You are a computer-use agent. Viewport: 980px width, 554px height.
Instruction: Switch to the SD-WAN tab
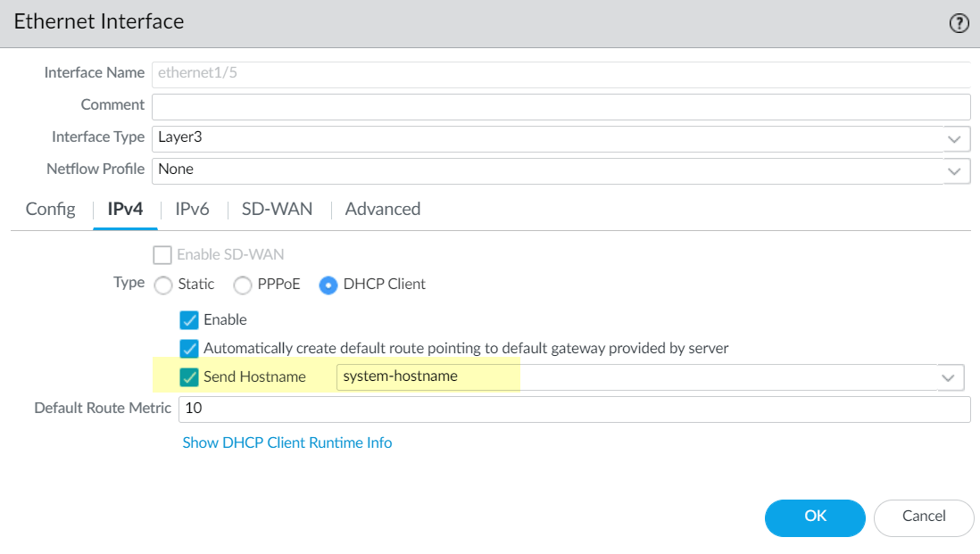tap(277, 209)
